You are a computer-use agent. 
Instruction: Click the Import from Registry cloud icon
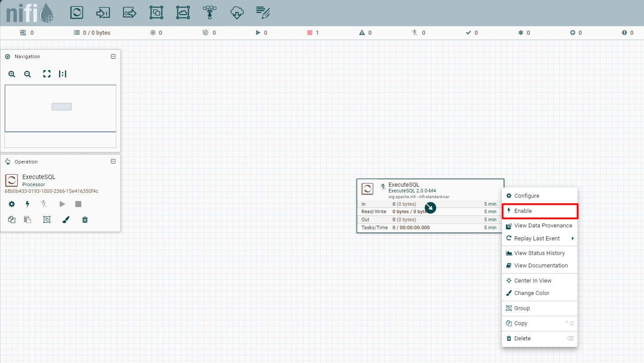tap(237, 13)
